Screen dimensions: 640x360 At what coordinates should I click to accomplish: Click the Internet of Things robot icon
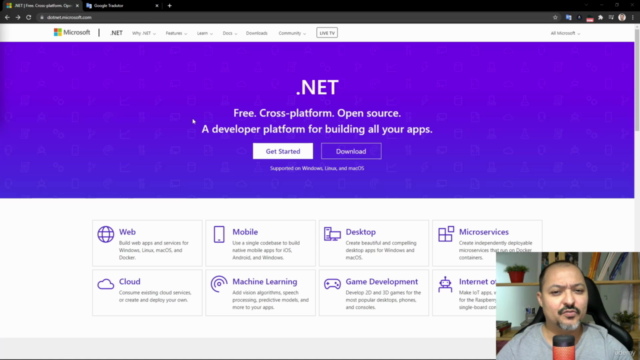click(445, 284)
